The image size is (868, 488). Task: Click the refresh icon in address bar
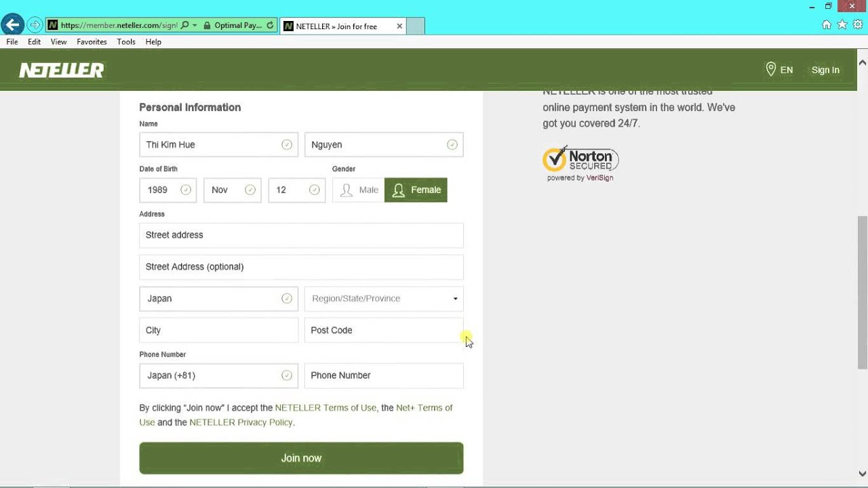click(x=270, y=26)
